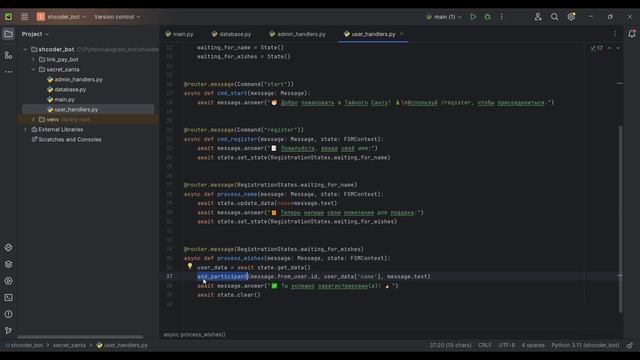The image size is (640, 360).
Task: Open the Terminal tool window icon
Action: [8, 298]
